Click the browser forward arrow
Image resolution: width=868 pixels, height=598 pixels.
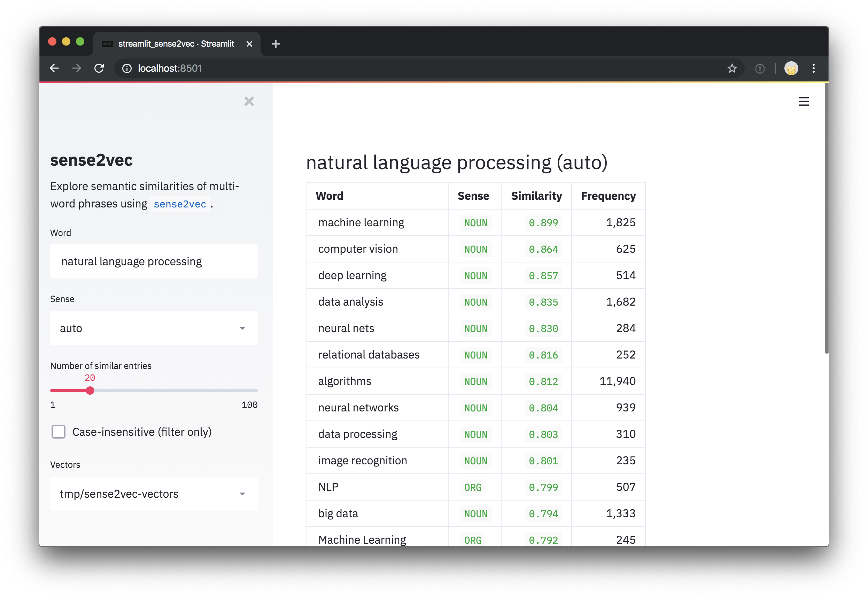[77, 68]
